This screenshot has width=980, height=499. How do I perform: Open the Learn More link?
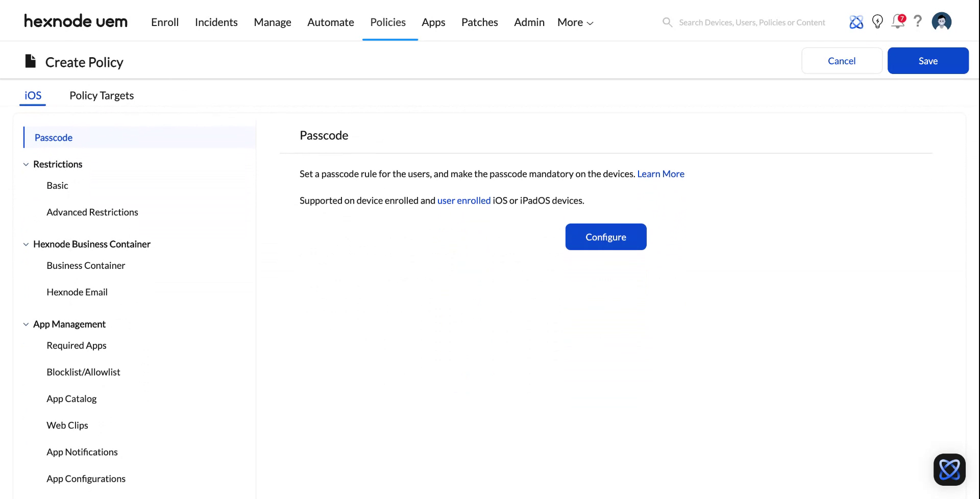coord(660,173)
